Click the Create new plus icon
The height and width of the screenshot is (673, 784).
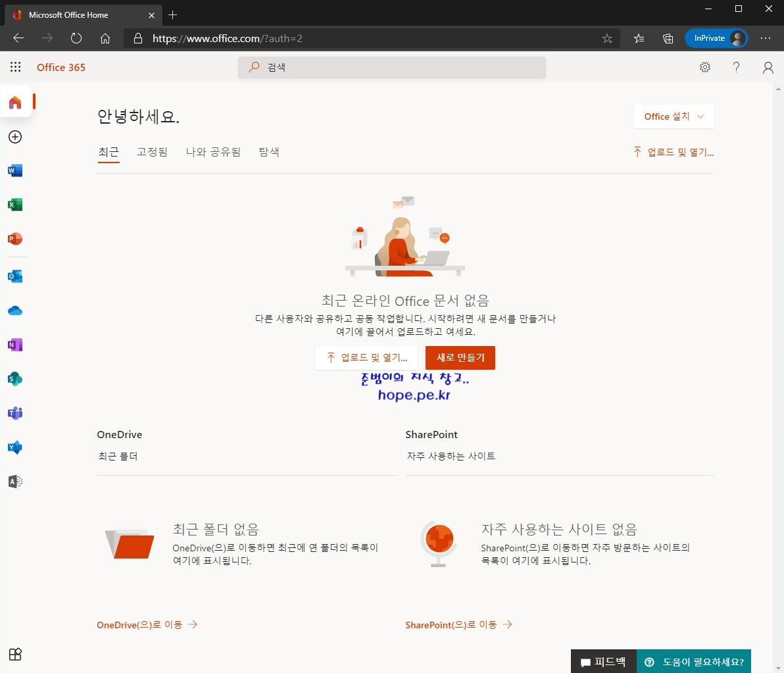(15, 137)
